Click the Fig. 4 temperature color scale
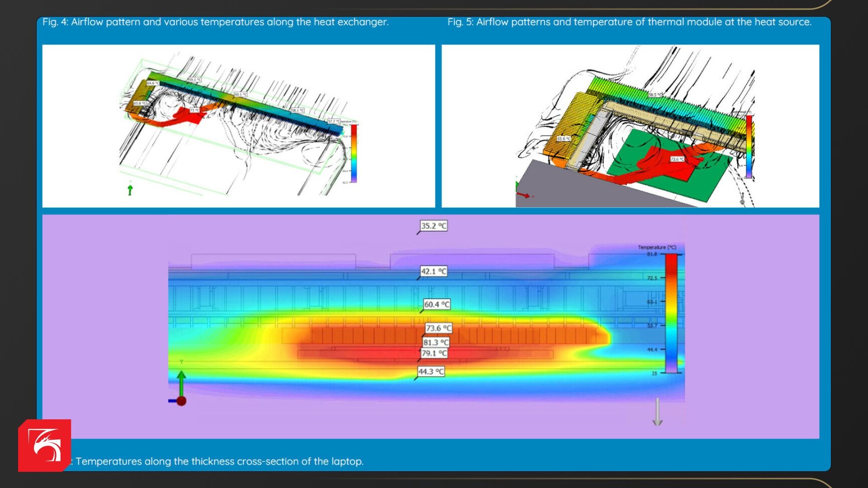Image resolution: width=868 pixels, height=488 pixels. click(x=354, y=153)
